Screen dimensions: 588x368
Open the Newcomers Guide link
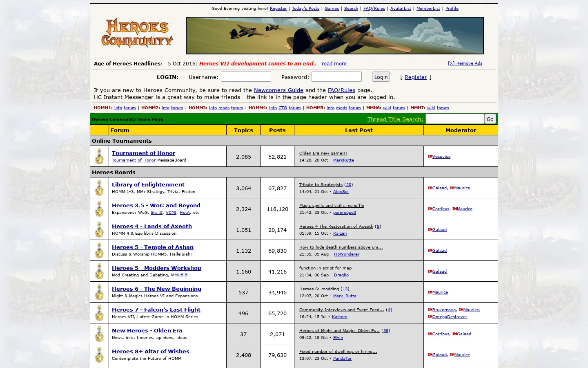278,90
